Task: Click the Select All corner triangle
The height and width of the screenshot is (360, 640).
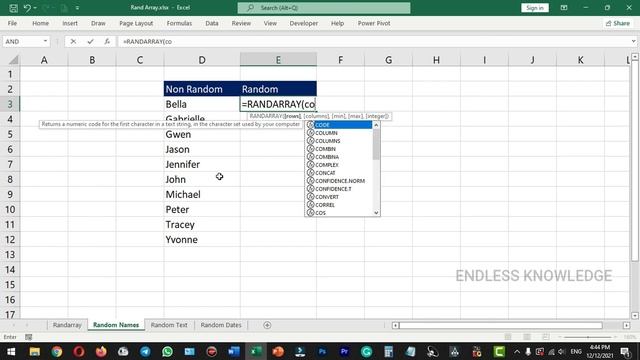Action: click(x=13, y=60)
